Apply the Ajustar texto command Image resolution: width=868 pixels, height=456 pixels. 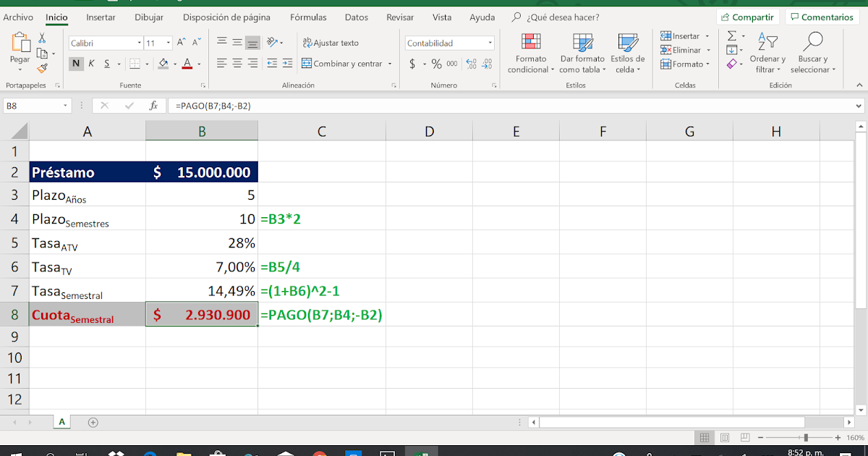point(329,43)
